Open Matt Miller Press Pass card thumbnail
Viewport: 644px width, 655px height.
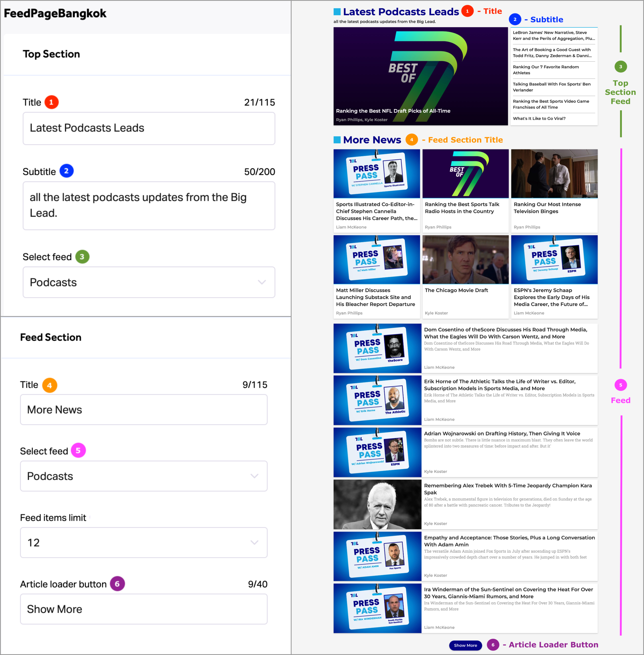point(377,259)
